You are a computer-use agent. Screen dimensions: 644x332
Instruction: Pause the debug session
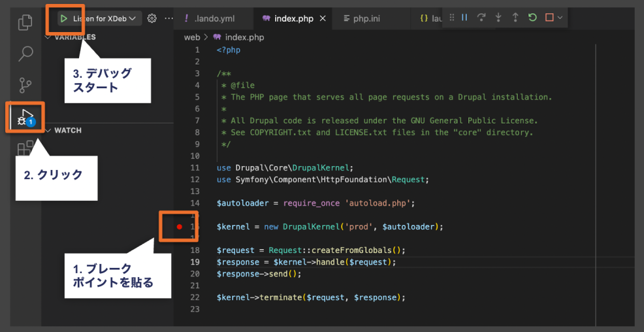point(464,18)
